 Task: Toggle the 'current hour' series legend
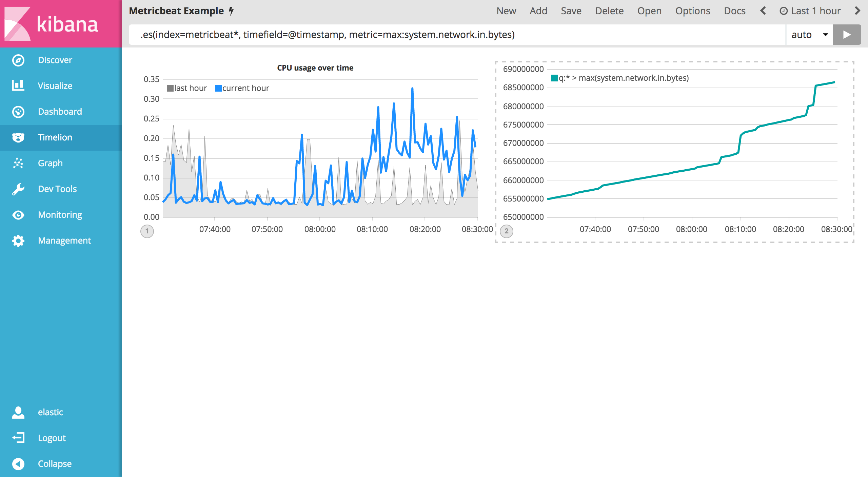click(x=242, y=88)
